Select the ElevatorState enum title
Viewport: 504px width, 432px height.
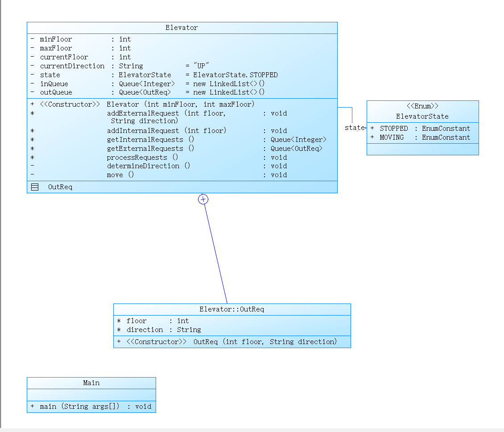click(422, 116)
